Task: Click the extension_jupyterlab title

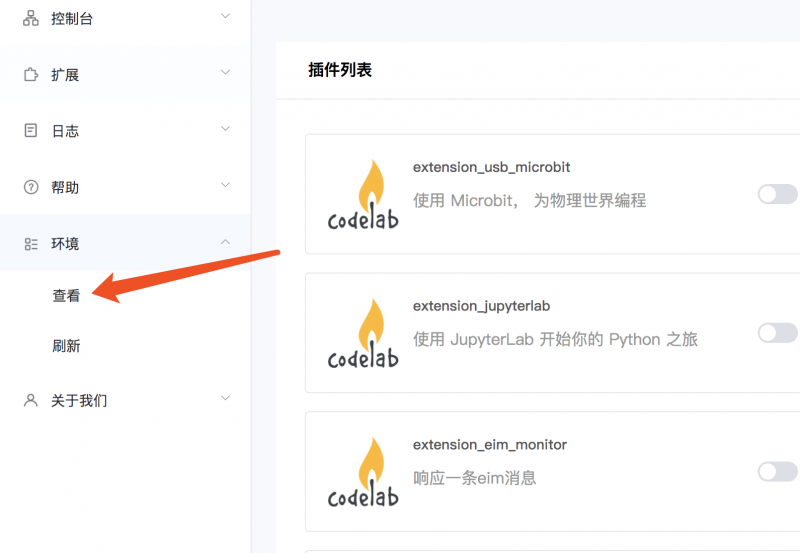Action: [482, 306]
